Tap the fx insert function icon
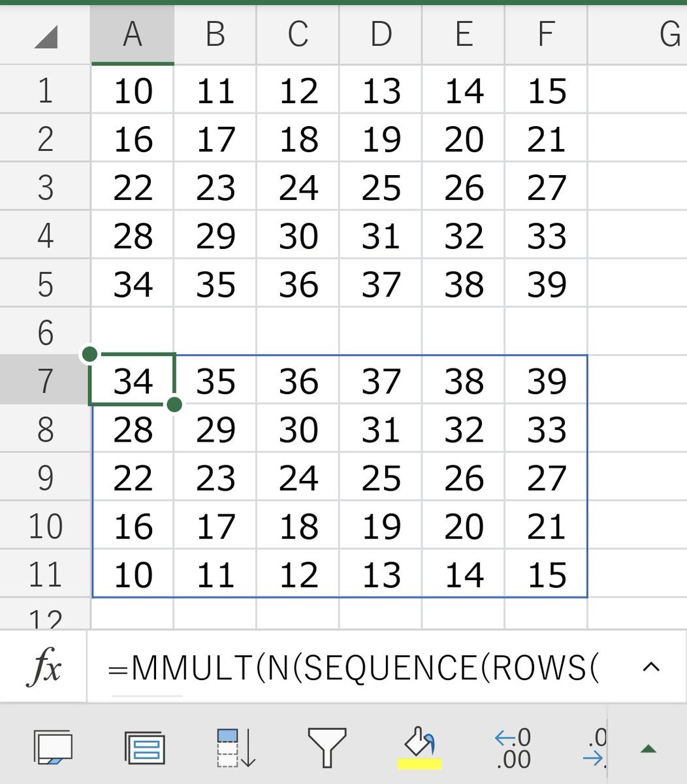This screenshot has width=687, height=784. click(44, 668)
